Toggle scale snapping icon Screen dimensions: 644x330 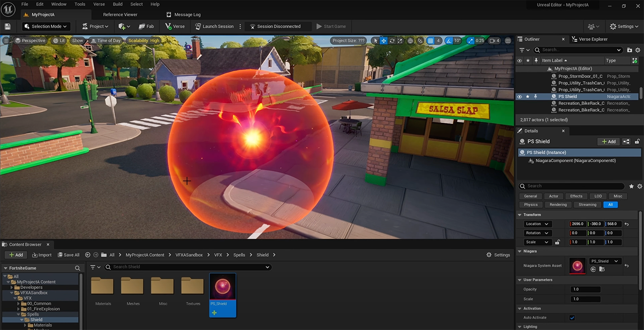pyautogui.click(x=470, y=41)
